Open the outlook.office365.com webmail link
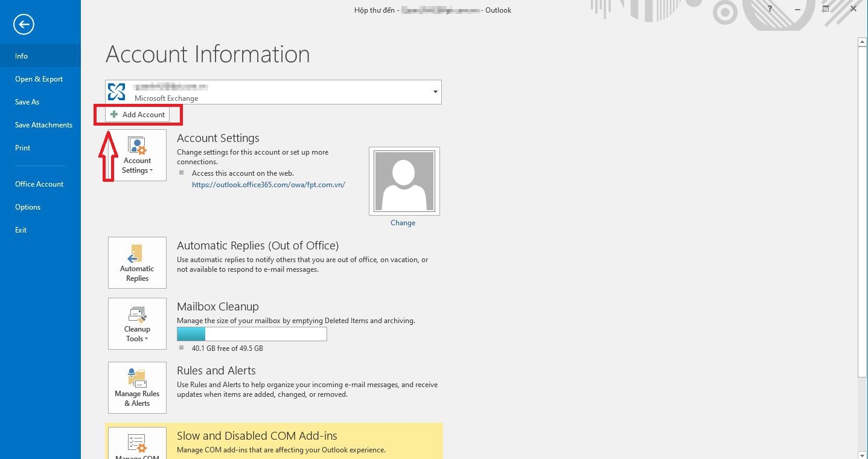 click(x=268, y=184)
